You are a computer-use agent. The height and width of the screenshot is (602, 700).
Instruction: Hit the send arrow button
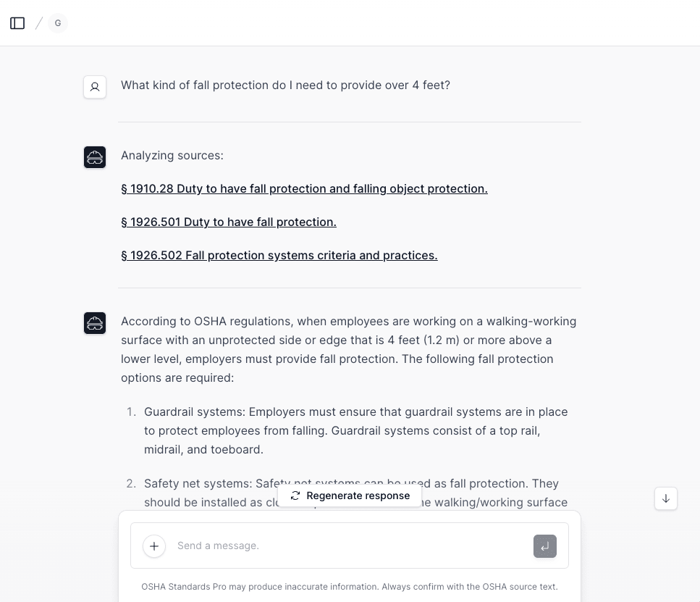(x=544, y=546)
